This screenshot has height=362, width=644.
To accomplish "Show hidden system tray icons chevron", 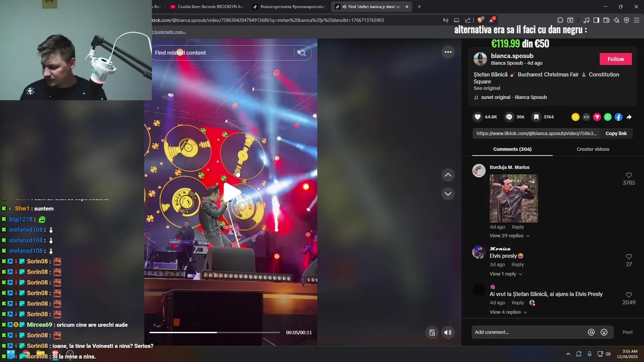I will pyautogui.click(x=568, y=354).
